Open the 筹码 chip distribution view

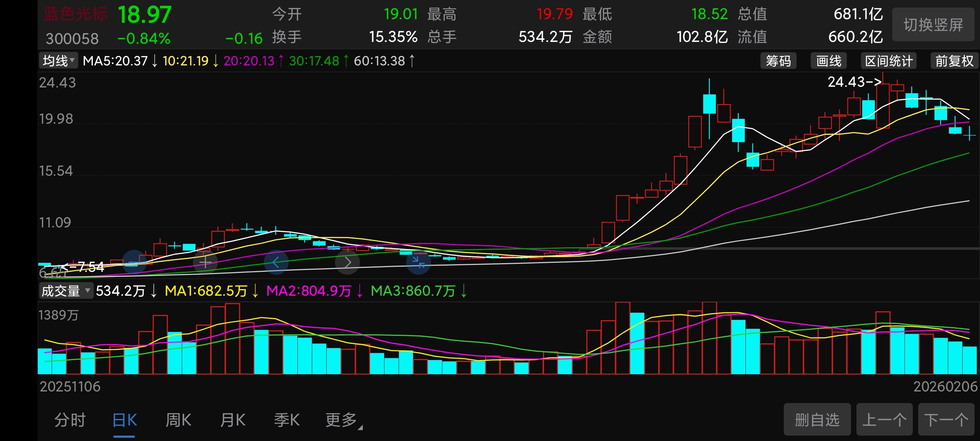tap(778, 61)
